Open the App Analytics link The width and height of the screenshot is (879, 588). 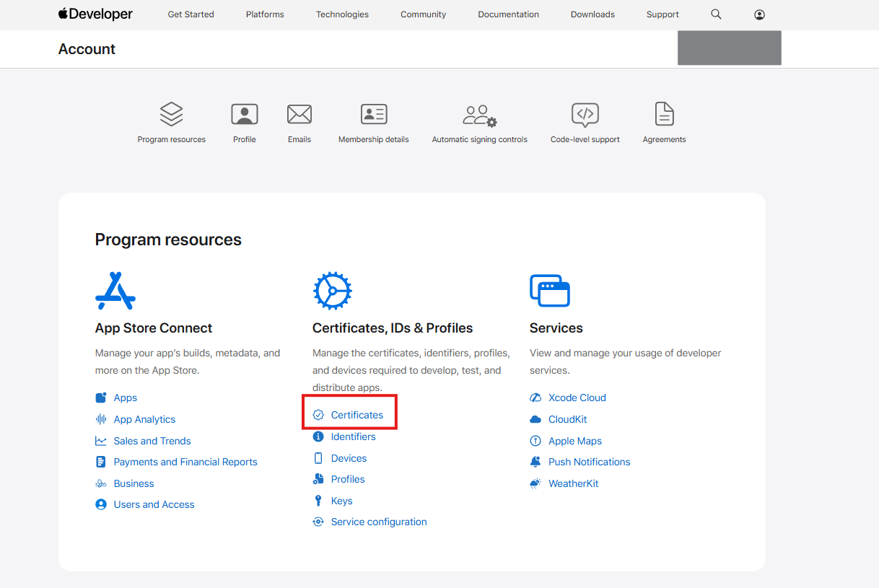(145, 419)
